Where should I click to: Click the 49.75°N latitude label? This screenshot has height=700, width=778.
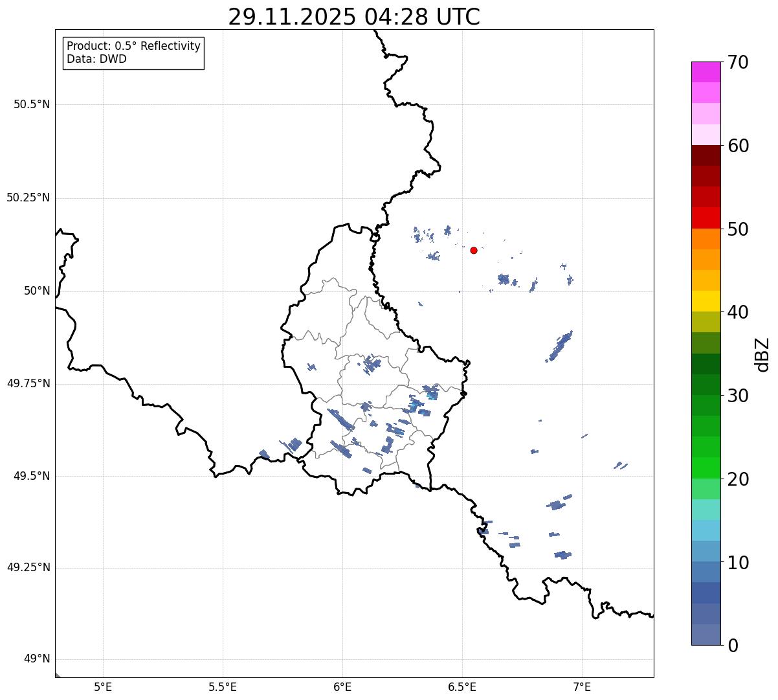pos(28,383)
